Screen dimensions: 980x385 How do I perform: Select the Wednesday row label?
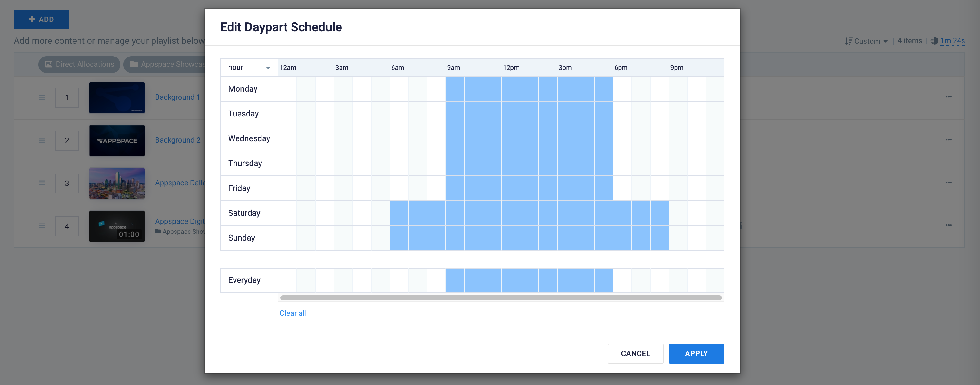click(x=249, y=138)
